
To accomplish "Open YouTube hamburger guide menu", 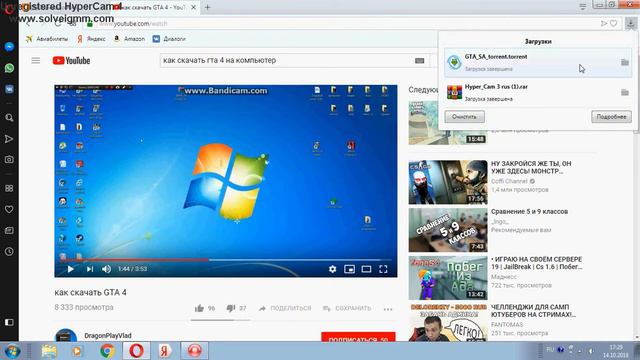I will click(x=36, y=60).
